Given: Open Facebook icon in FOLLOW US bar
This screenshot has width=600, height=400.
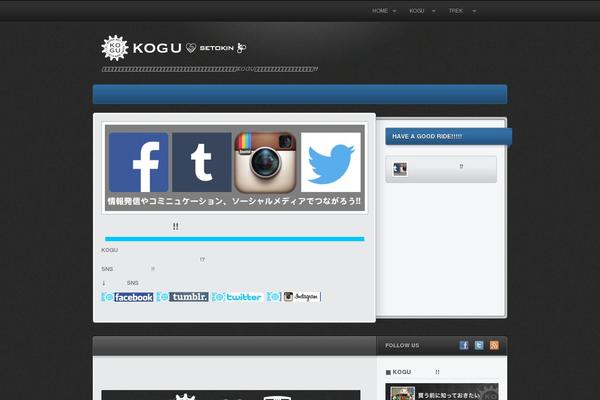Looking at the screenshot, I should [464, 345].
